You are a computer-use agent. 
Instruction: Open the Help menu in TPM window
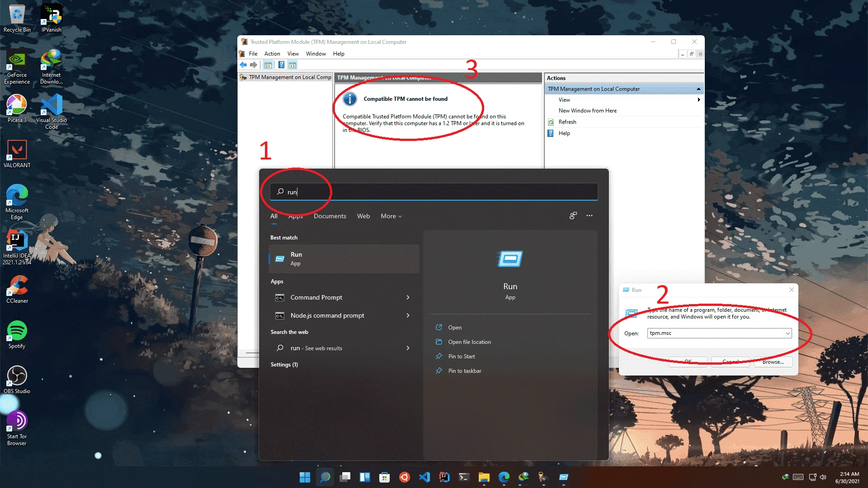pyautogui.click(x=339, y=54)
